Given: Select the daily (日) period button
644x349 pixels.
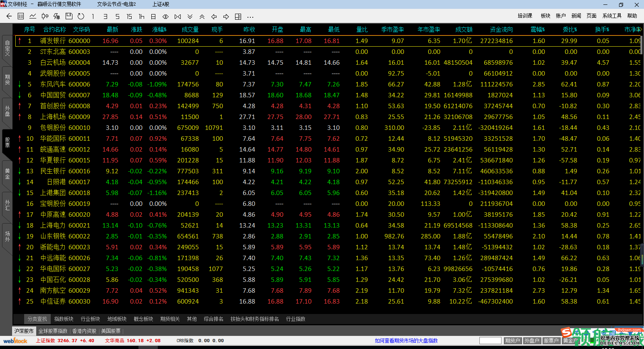Looking at the screenshot, I should pyautogui.click(x=153, y=16).
